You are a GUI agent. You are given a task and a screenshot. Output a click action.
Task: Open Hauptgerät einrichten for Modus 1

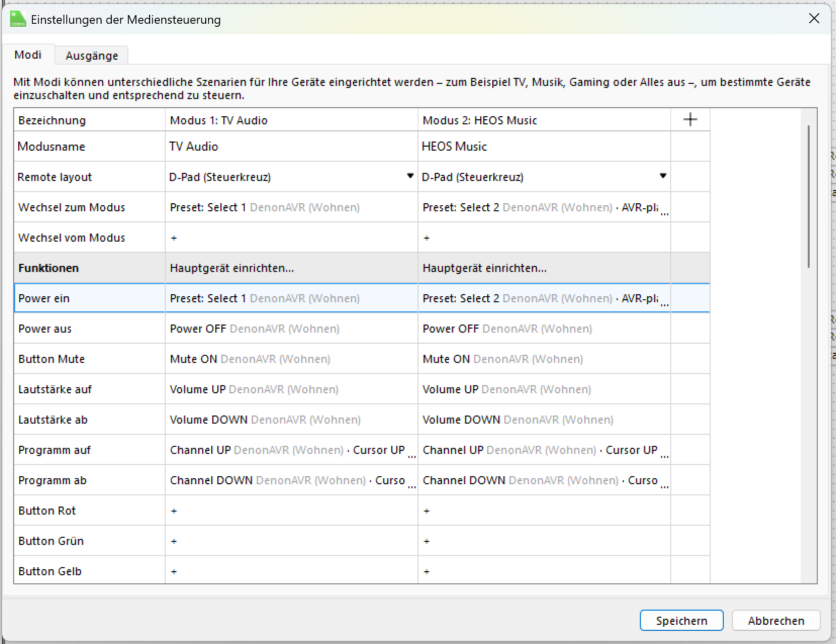232,268
